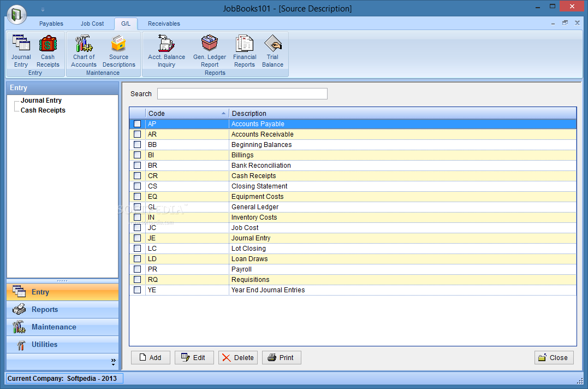Click the Utilities icon in navigation pane
588x389 pixels.
point(21,344)
